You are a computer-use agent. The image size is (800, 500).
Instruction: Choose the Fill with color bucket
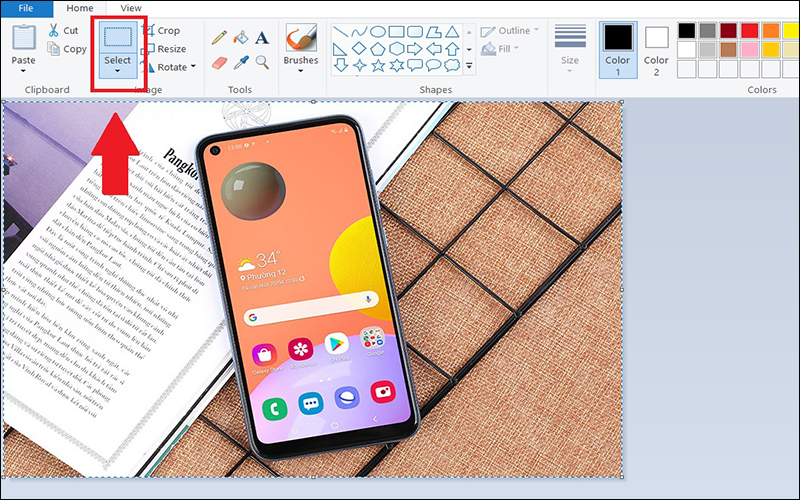point(240,38)
